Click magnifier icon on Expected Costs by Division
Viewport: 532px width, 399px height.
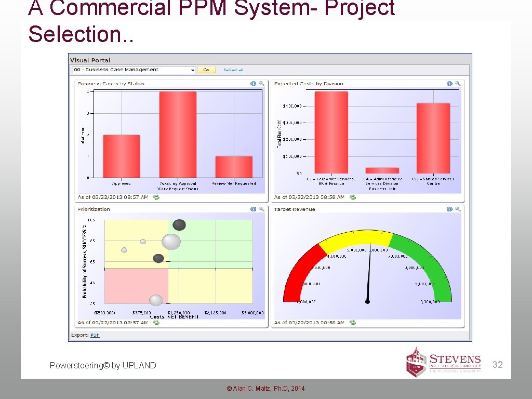[x=458, y=84]
